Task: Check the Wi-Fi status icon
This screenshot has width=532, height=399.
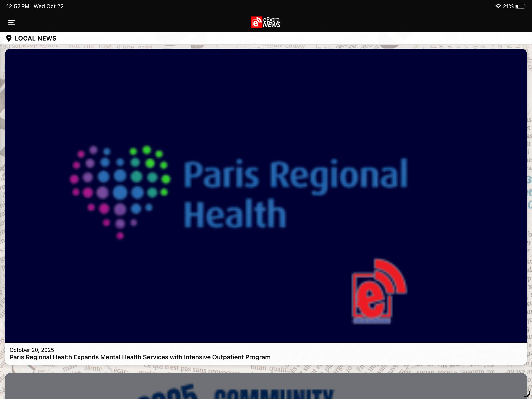Action: [498, 6]
